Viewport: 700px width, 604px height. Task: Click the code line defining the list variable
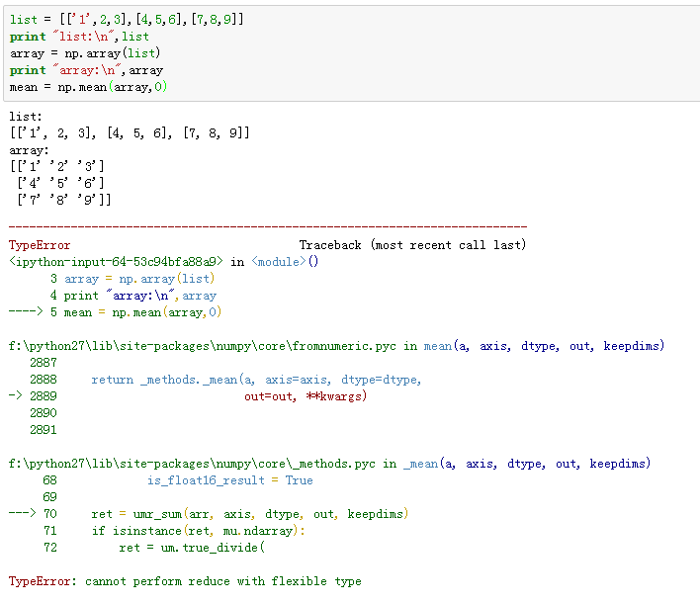[127, 20]
